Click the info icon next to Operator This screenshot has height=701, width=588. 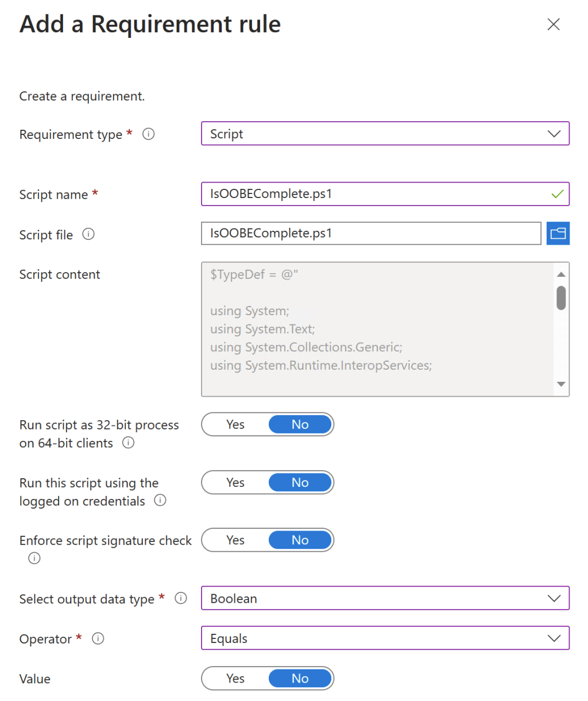tap(98, 638)
